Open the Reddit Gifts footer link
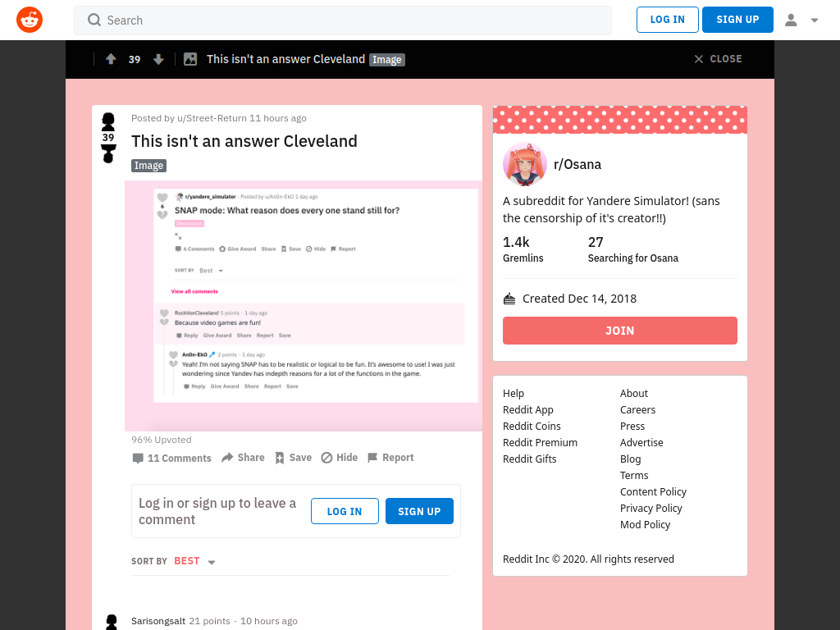This screenshot has height=630, width=840. point(529,459)
